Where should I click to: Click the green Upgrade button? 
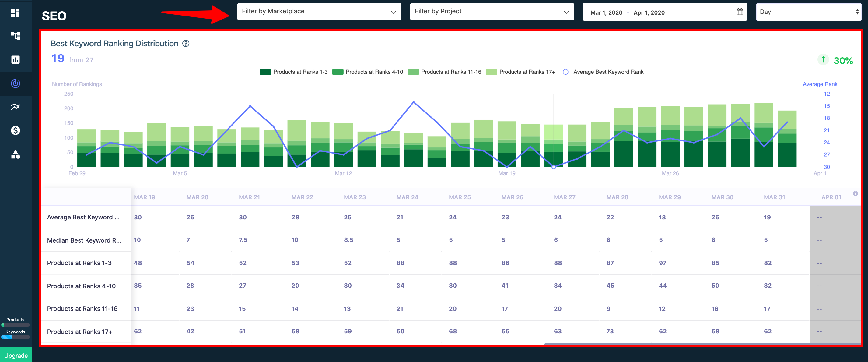16,355
